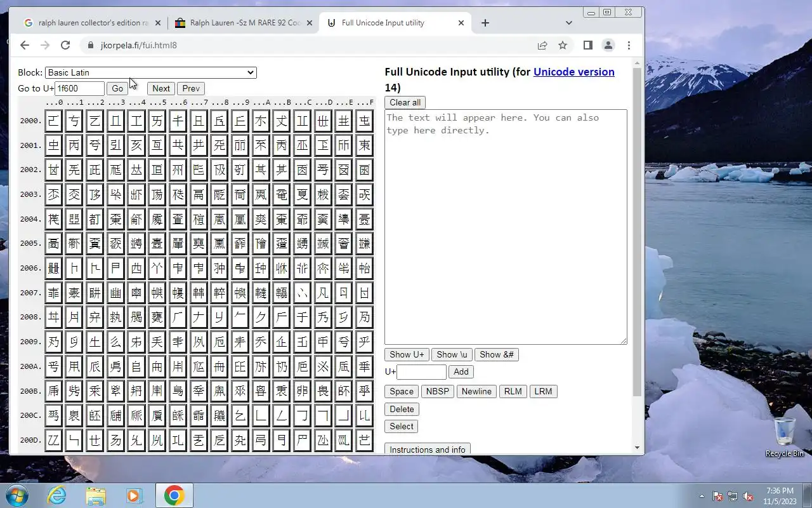Image resolution: width=812 pixels, height=508 pixels.
Task: Click the Delete button
Action: (x=402, y=409)
